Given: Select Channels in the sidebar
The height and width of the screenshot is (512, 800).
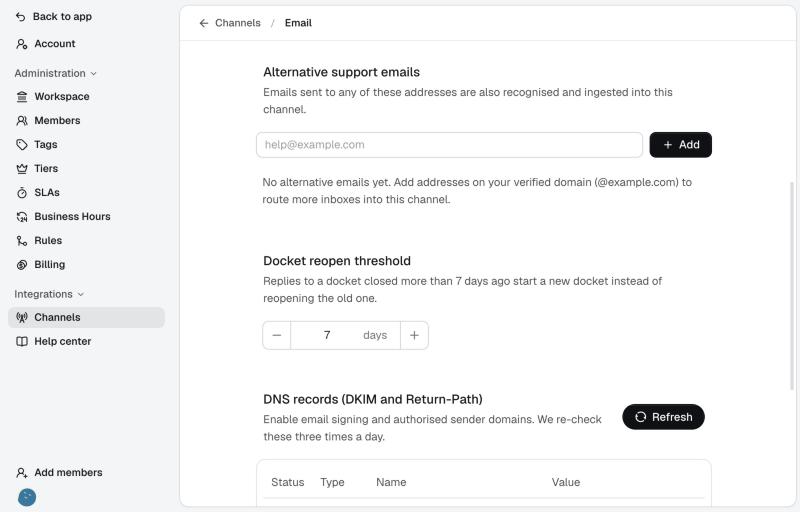Looking at the screenshot, I should 86,317.
